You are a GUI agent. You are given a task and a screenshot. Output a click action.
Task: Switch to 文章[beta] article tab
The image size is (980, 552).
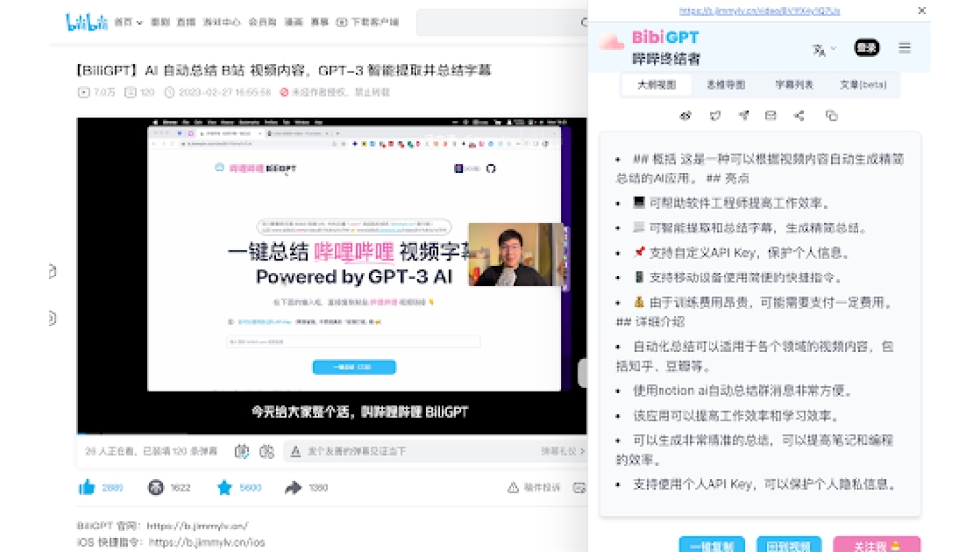(x=862, y=85)
